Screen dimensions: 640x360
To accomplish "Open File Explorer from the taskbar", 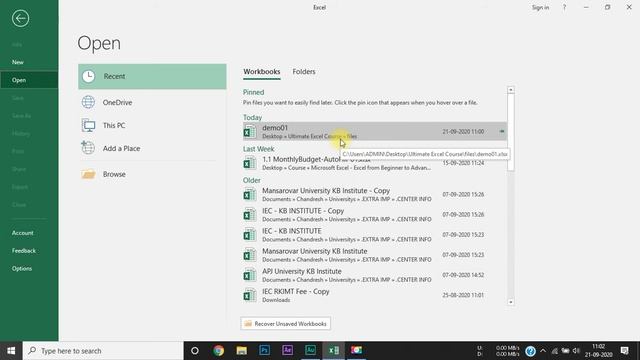I will point(242,351).
